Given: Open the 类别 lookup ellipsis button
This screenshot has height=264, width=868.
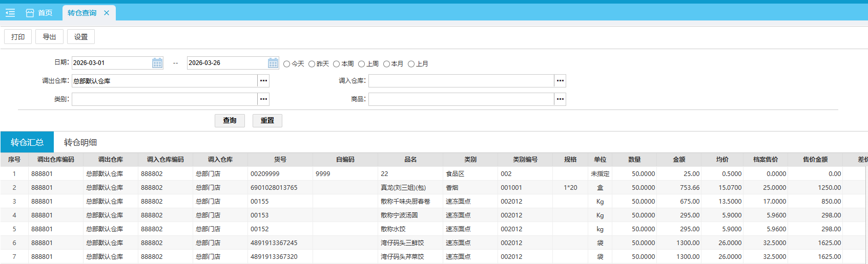Looking at the screenshot, I should click(x=263, y=99).
